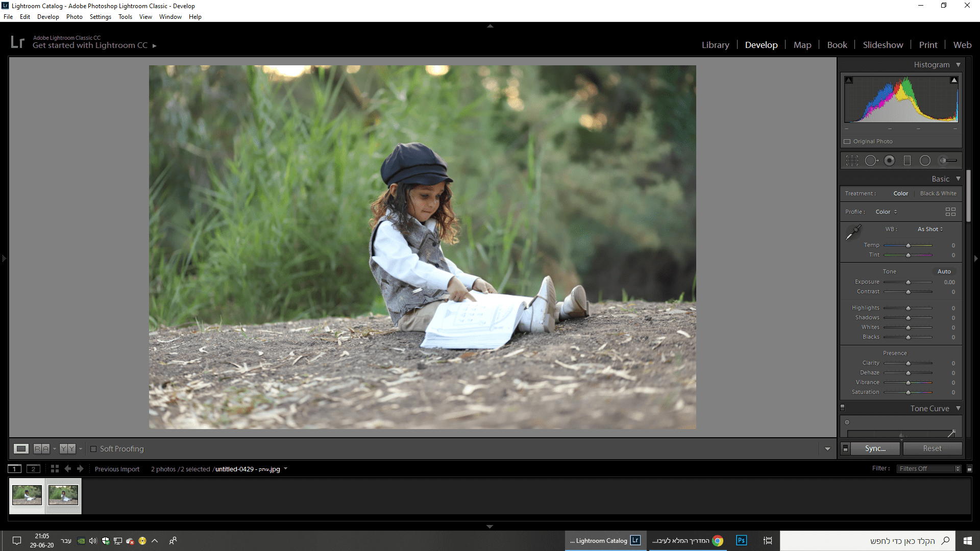Open the WB As Shot dropdown

point(930,229)
